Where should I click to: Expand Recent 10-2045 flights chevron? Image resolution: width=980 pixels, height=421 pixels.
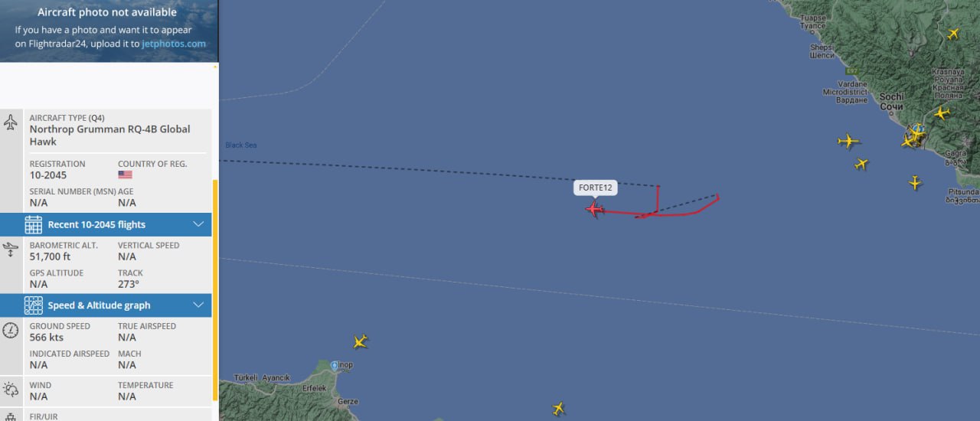tap(198, 224)
